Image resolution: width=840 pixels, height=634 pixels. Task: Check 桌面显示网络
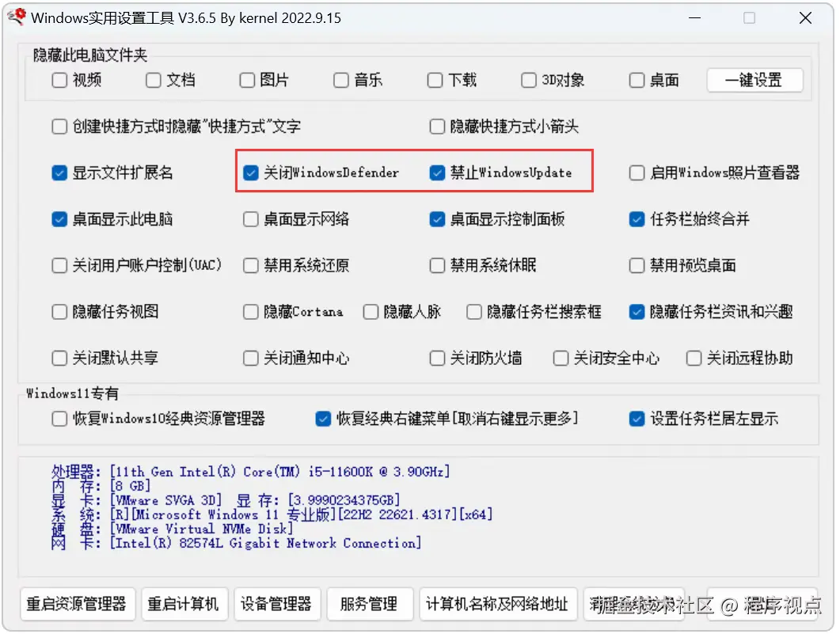coord(251,219)
